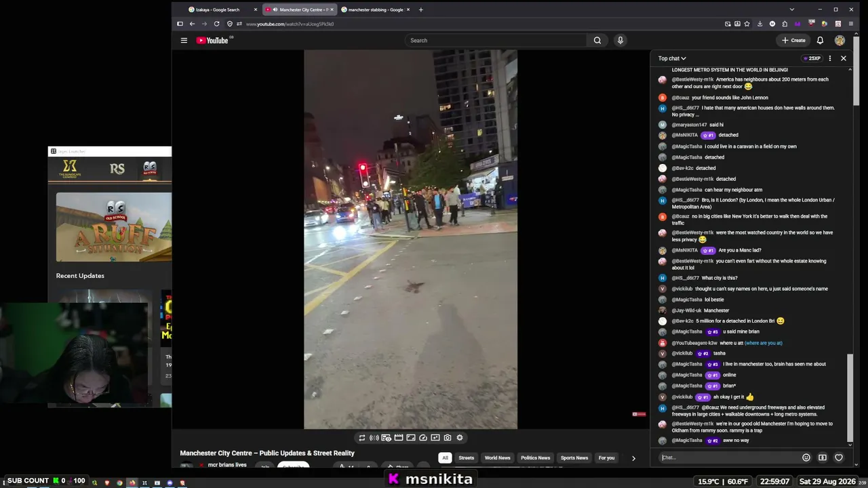Close the manchester stabbing Google tab

(408, 9)
